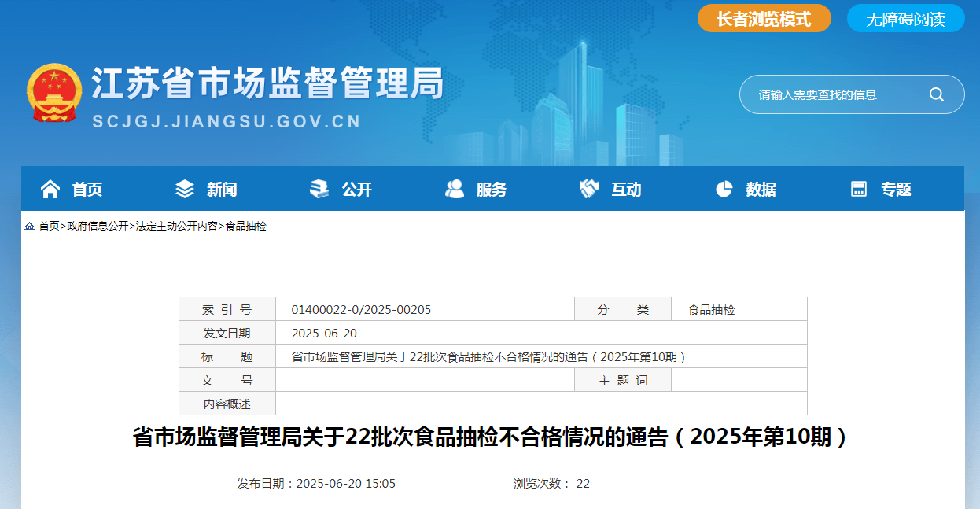This screenshot has width=980, height=509.
Task: Click the people icon beside 服务
Action: 455,189
